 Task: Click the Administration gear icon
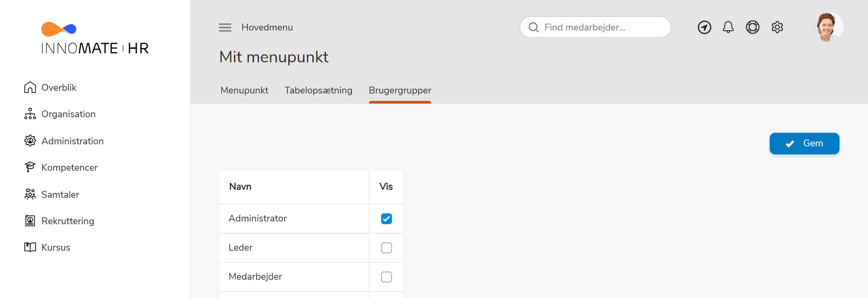[x=30, y=141]
